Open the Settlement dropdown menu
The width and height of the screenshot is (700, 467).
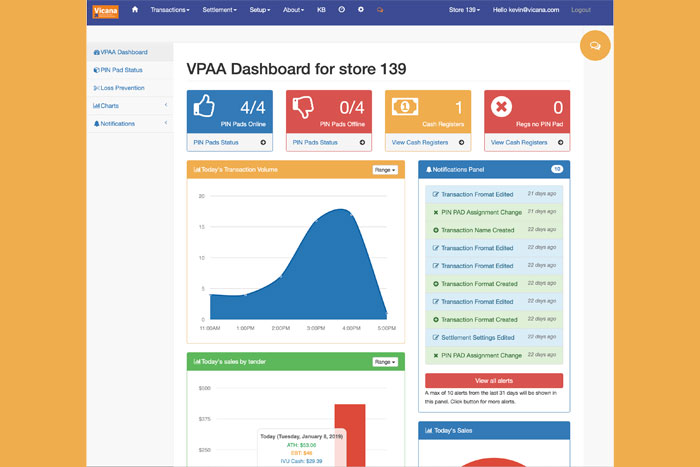coord(219,10)
